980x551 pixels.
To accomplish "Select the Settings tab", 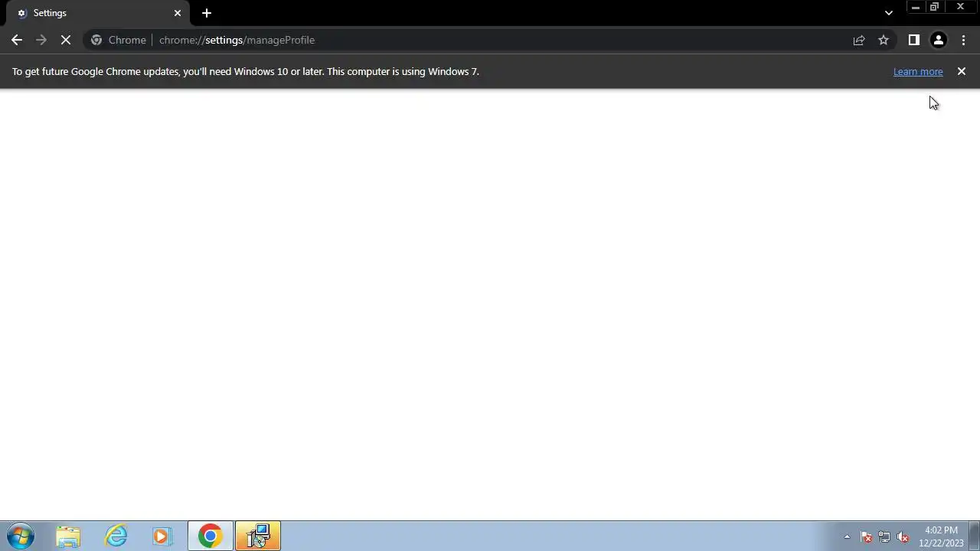I will (x=96, y=13).
